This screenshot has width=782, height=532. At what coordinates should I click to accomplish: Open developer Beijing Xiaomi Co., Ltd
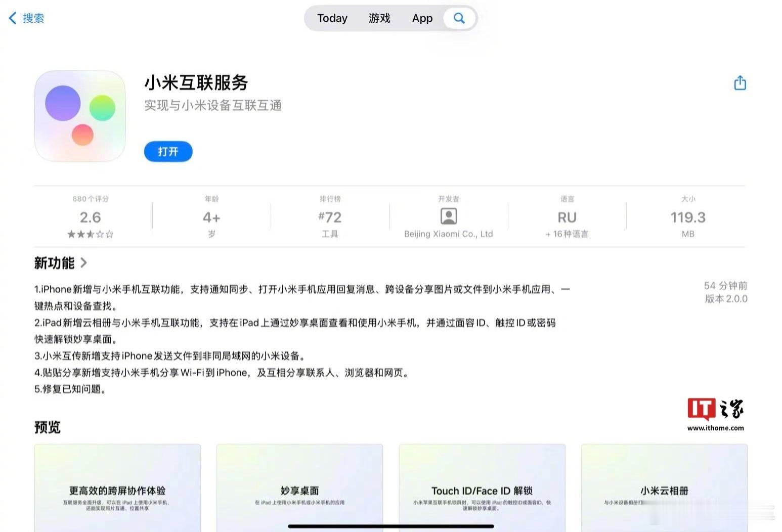click(449, 234)
